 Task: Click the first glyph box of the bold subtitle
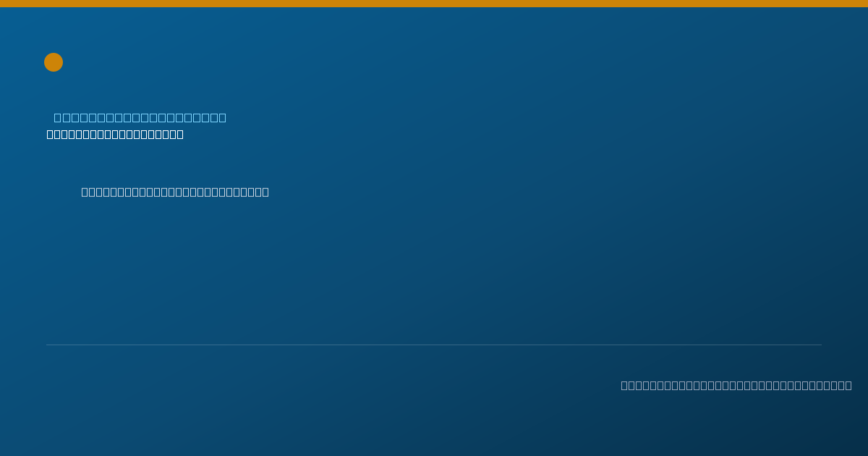51,135
